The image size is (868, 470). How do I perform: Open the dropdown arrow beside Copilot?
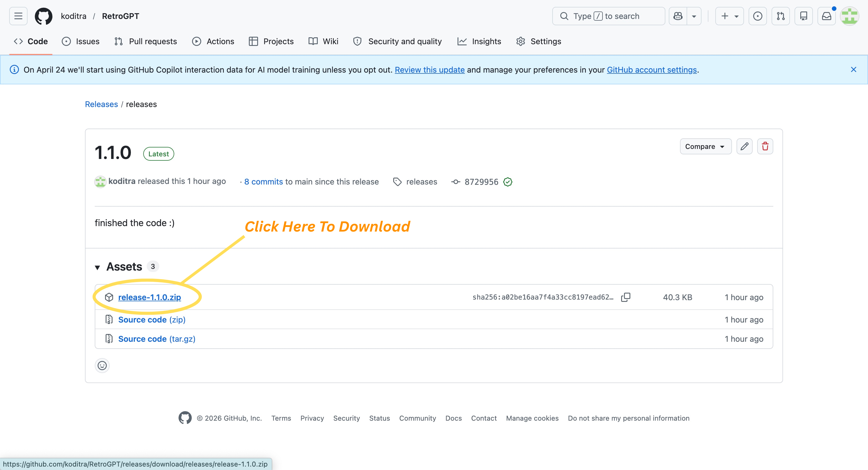point(694,16)
